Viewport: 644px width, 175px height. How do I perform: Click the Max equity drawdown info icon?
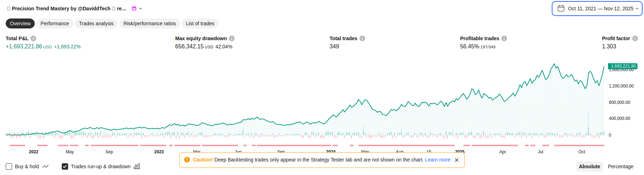point(232,38)
